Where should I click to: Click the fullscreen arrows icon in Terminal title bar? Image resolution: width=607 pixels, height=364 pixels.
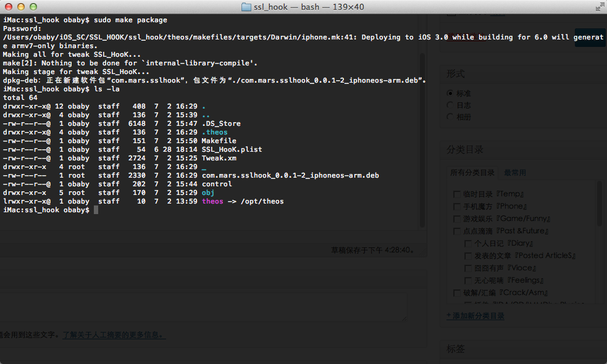tap(600, 7)
